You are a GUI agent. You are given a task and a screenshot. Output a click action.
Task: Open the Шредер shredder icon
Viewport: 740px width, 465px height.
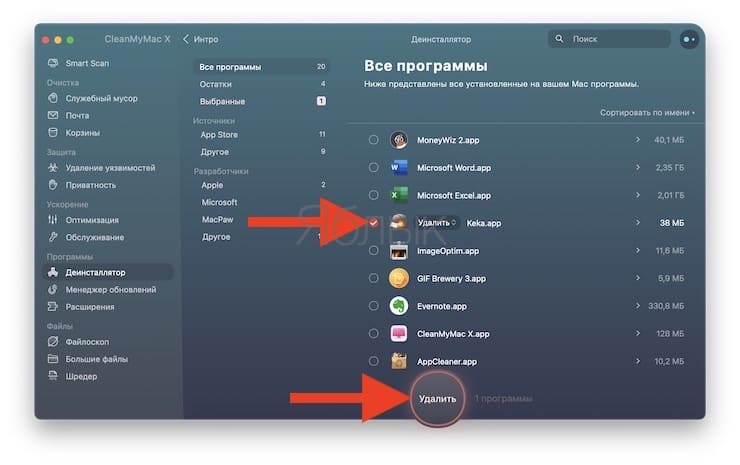tap(53, 376)
